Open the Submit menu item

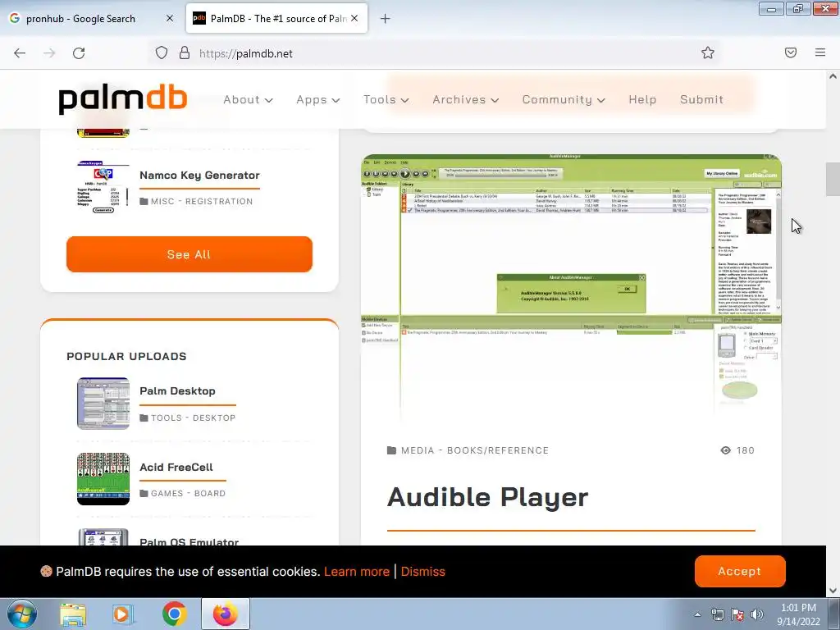pyautogui.click(x=702, y=99)
